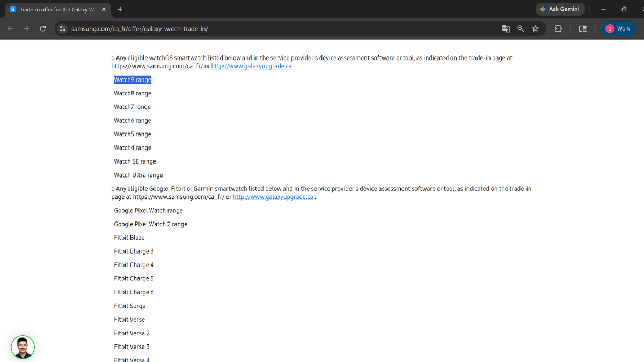Open the extensions puzzle icon
The image size is (644, 362).
558,28
